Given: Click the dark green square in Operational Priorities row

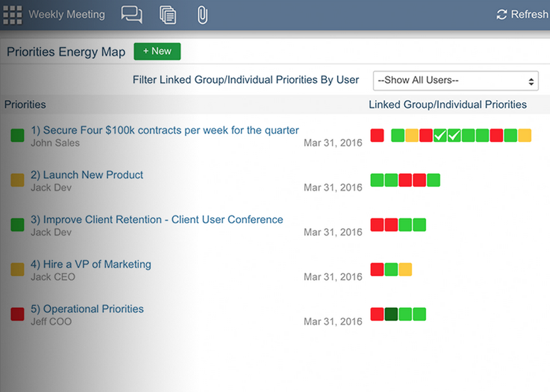Looking at the screenshot, I should pos(392,314).
